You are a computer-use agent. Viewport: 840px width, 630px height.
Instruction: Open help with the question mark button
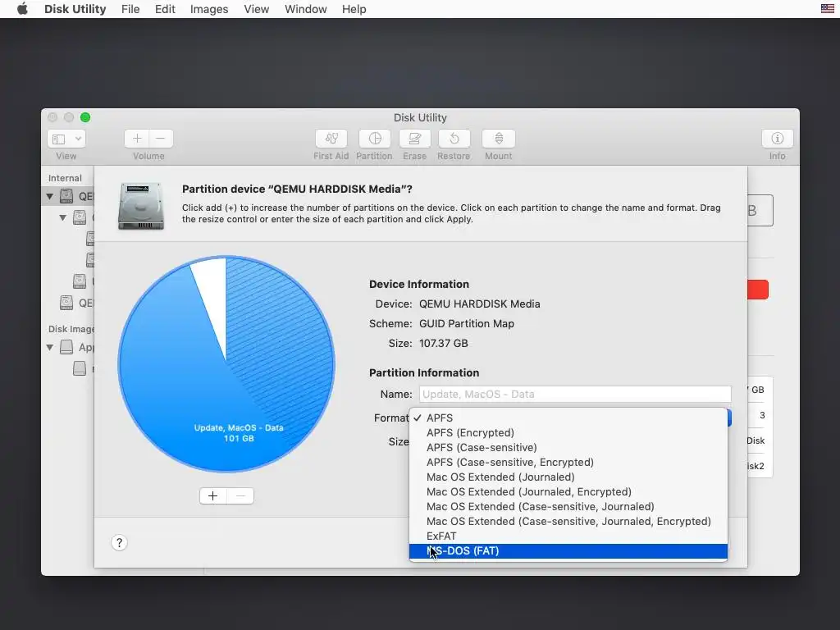pos(119,543)
